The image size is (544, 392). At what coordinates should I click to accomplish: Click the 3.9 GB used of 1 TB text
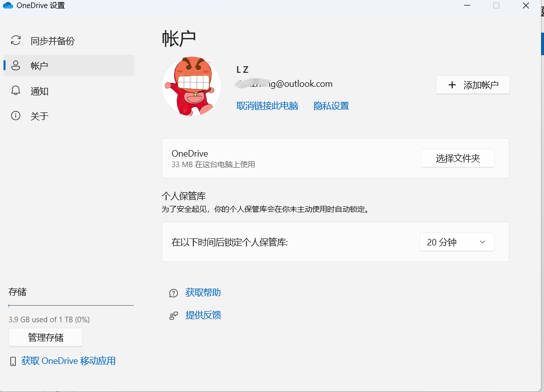coord(49,320)
